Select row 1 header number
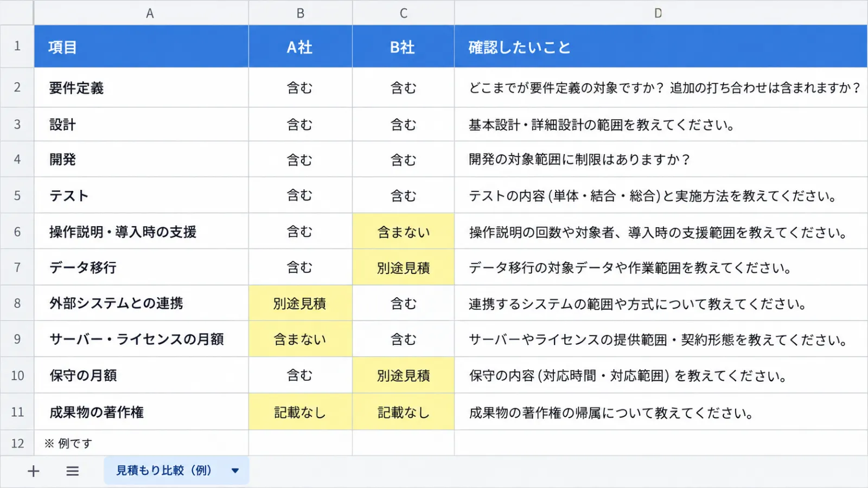This screenshot has width=868, height=488. 17,46
